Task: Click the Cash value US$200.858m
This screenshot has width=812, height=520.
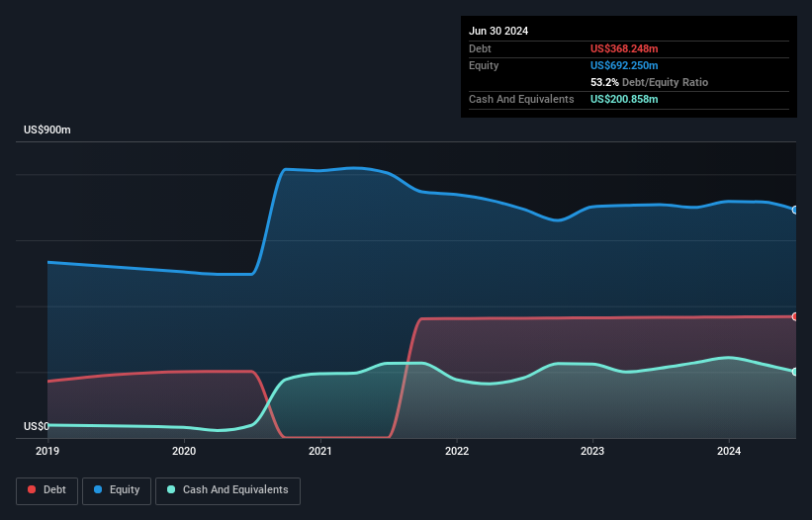Action: (624, 99)
